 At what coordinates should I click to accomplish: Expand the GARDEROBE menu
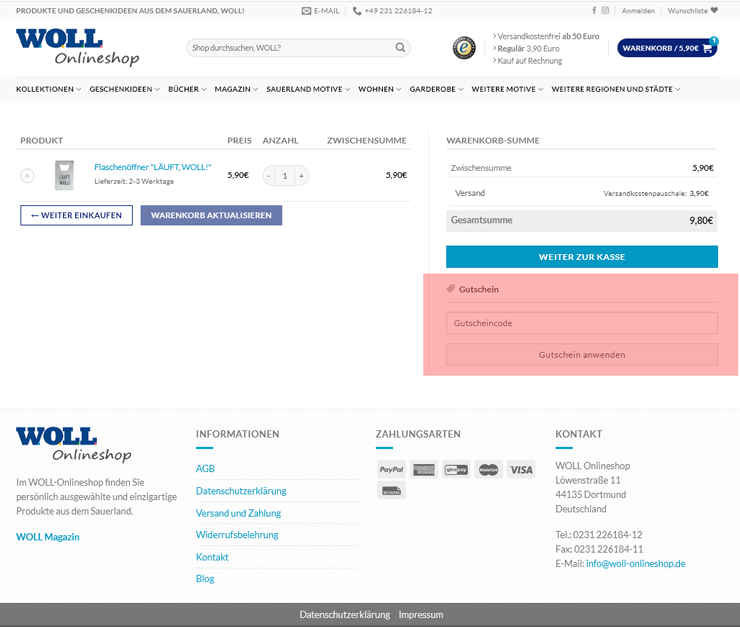coord(436,89)
